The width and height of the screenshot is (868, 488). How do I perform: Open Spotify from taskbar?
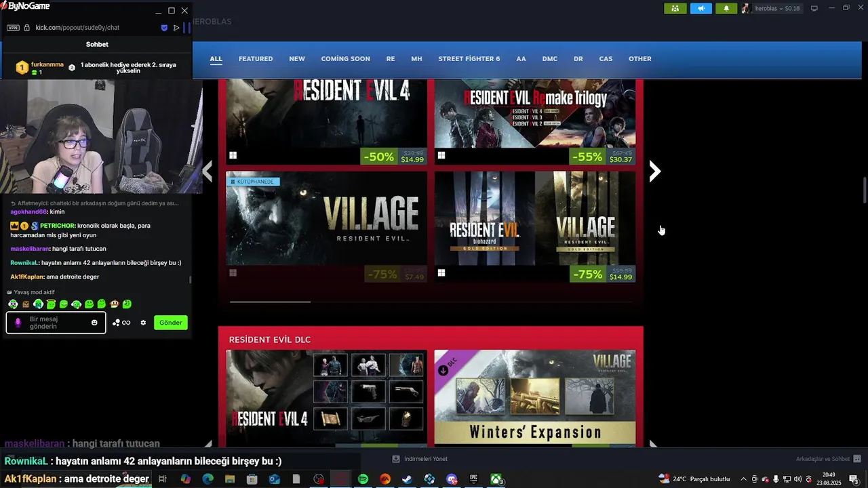(363, 479)
